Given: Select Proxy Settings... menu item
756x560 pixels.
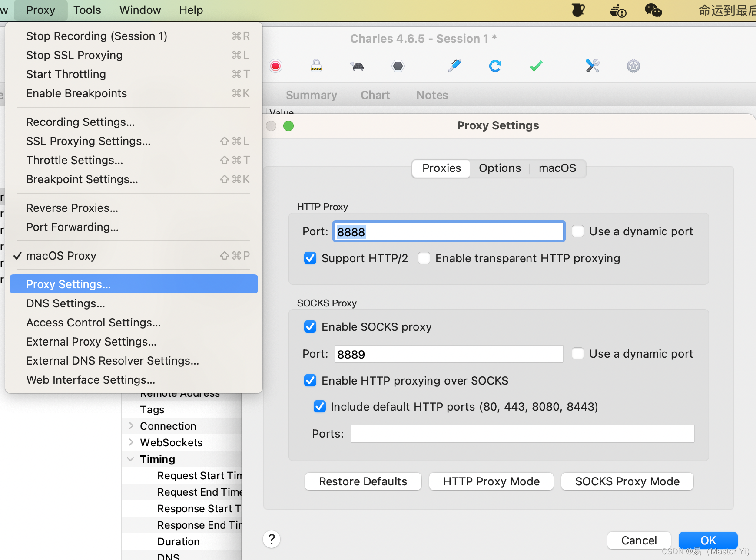Looking at the screenshot, I should 134,284.
